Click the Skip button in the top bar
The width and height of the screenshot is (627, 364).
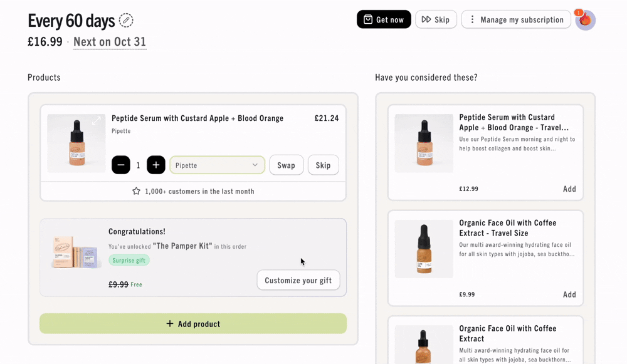point(436,19)
